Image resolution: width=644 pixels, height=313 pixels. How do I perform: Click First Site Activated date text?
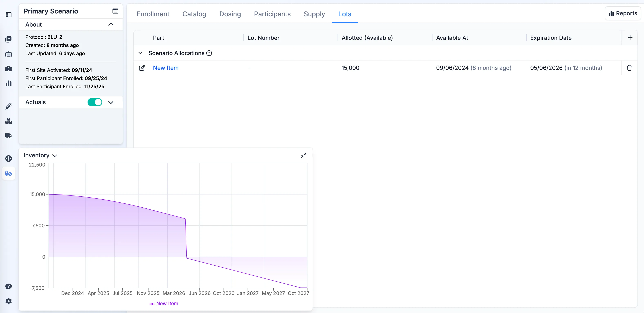(x=59, y=70)
